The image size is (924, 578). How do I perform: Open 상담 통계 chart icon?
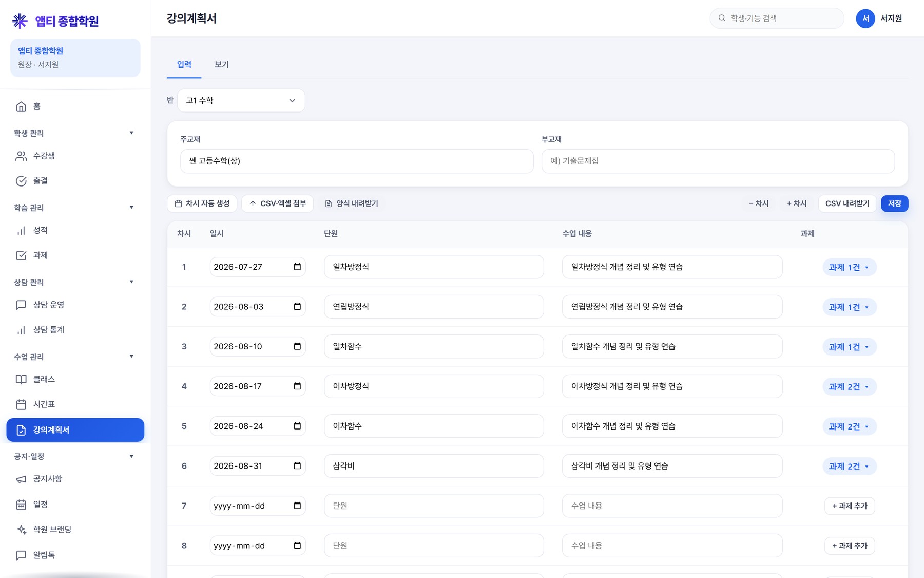coord(21,330)
